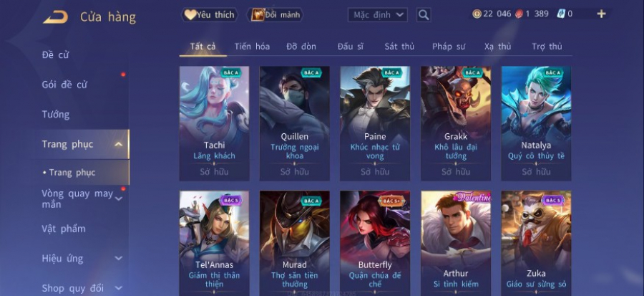Click the red ruby currency icon
This screenshot has height=296, width=644.
519,14
